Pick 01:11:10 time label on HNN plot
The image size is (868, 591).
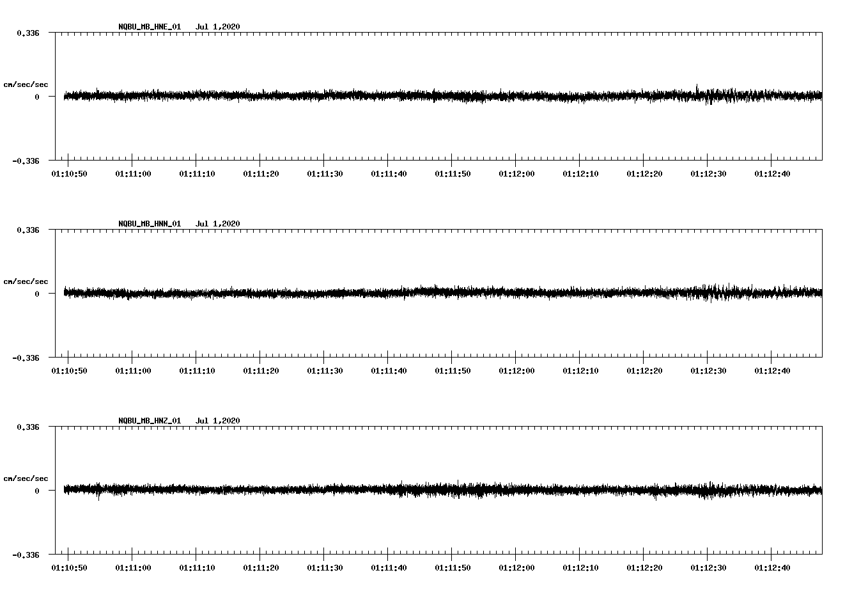click(x=197, y=371)
